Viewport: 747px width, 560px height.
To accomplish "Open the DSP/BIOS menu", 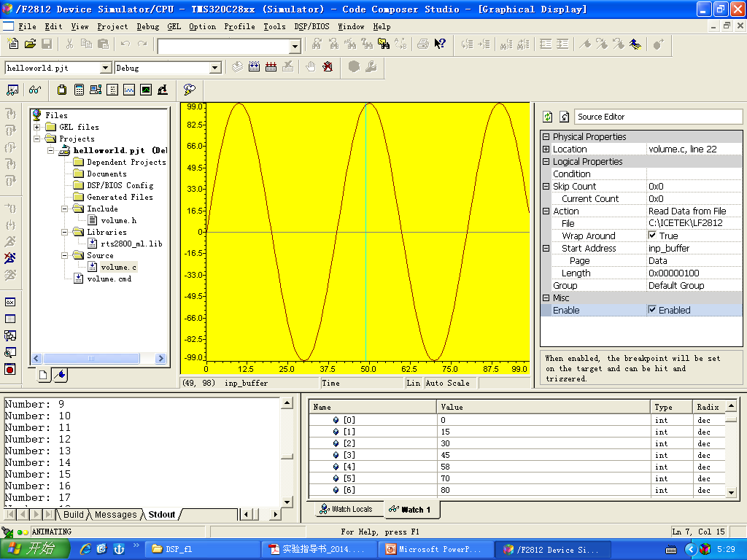I will coord(311,27).
